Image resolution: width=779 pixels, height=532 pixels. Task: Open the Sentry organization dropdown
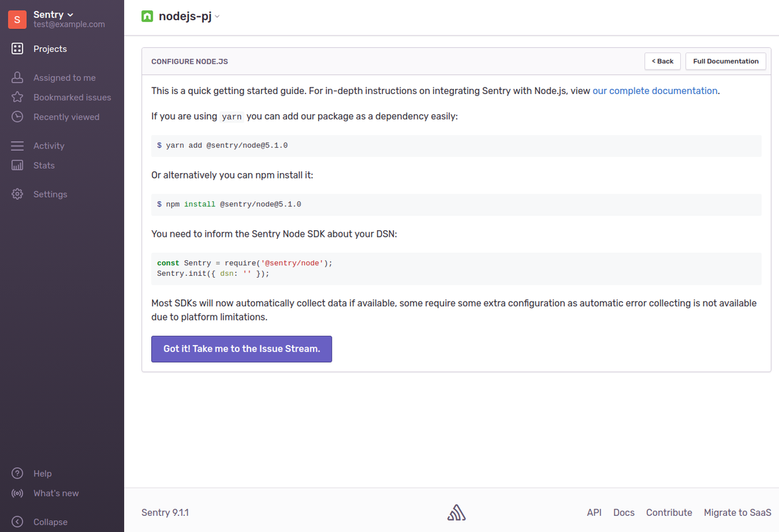coord(53,14)
